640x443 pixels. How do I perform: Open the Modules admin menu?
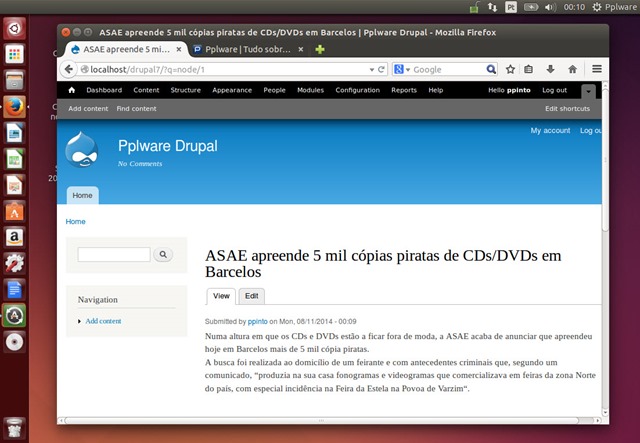click(x=310, y=90)
